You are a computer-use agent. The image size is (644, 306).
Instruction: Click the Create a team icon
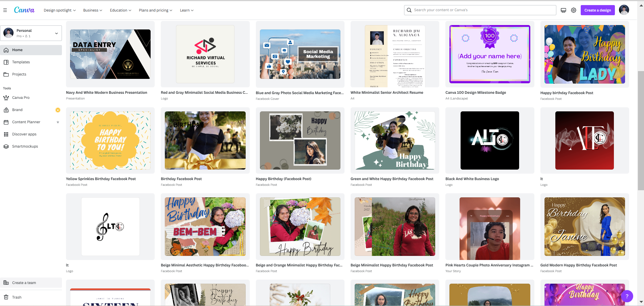click(6, 283)
